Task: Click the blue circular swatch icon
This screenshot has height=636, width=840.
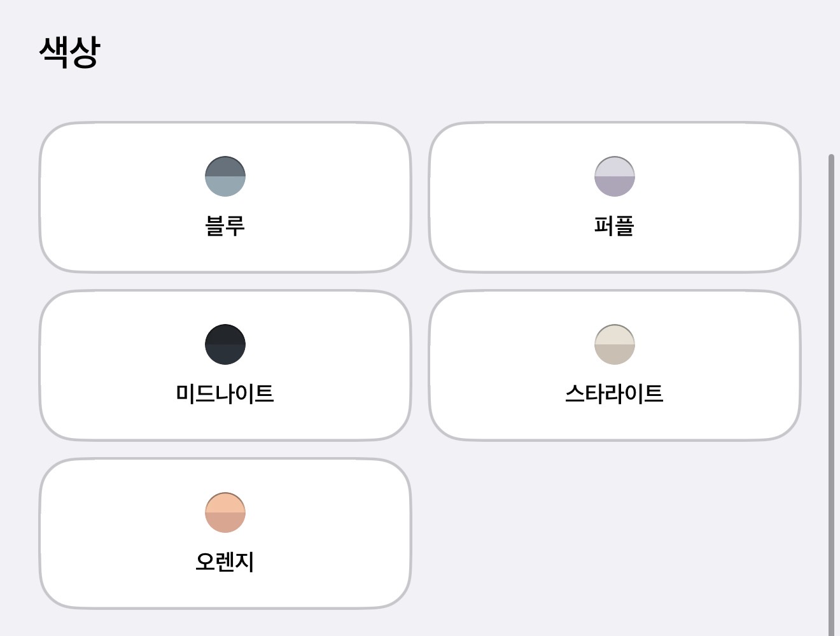Action: coord(225,176)
